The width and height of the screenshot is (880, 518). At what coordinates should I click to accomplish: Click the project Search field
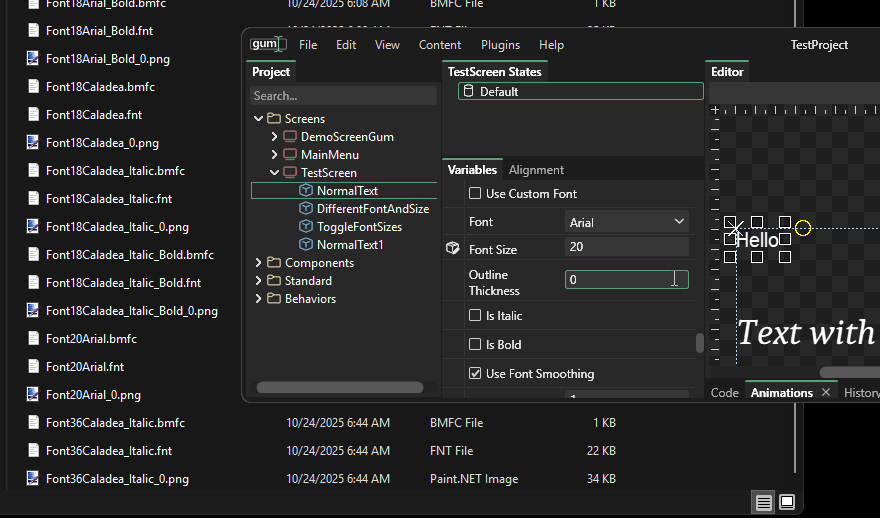343,96
